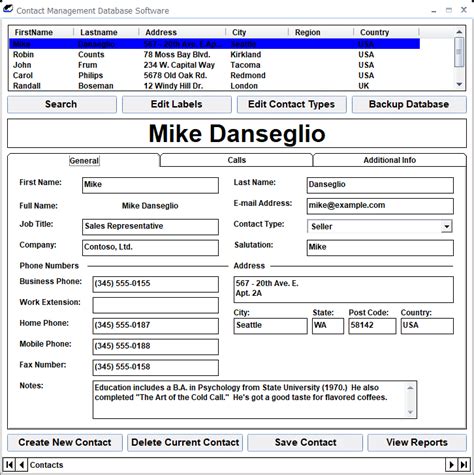Screen dimensions: 474x475
Task: Jump to last contact record
Action: 464,464
